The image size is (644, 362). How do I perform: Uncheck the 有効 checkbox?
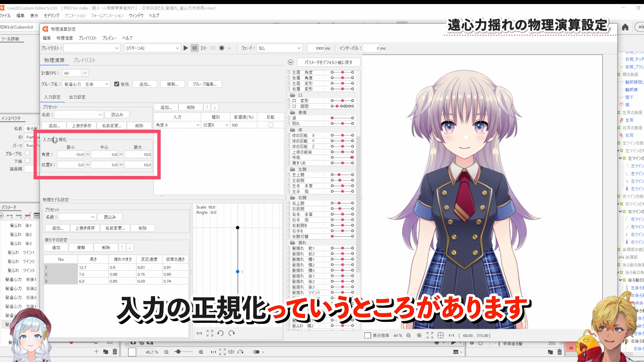pos(117,84)
